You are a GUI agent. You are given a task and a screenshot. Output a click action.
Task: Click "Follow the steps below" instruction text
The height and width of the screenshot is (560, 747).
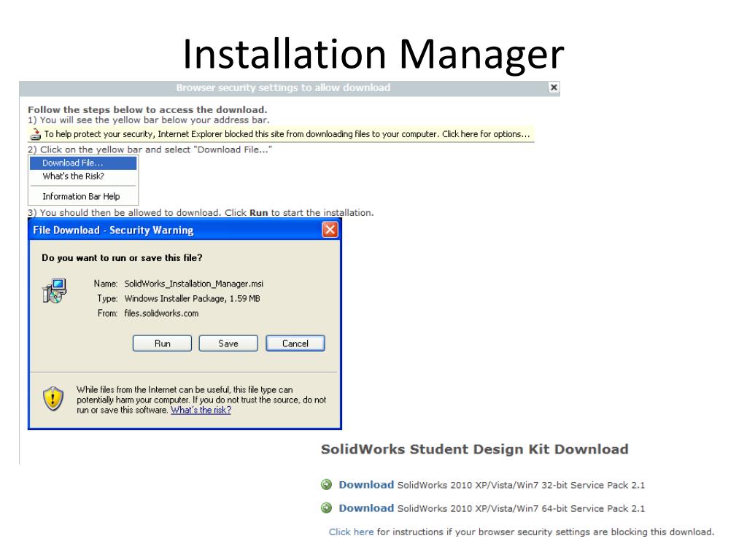point(147,109)
